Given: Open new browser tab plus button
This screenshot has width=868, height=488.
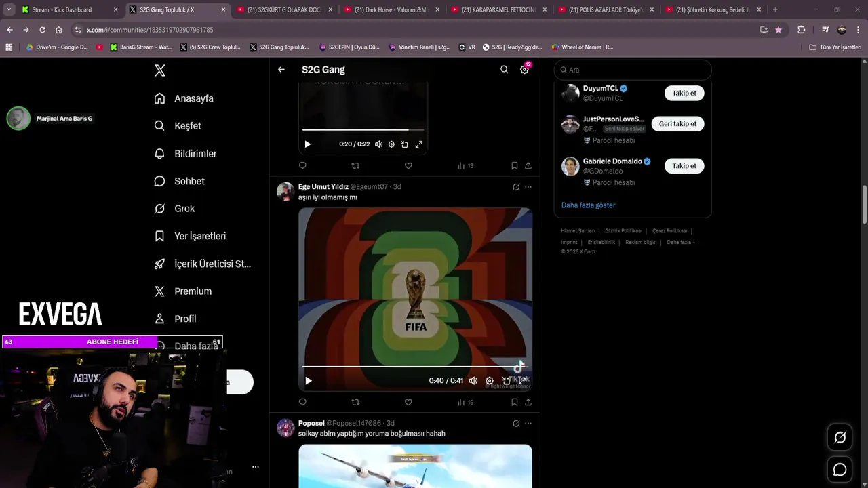Looking at the screenshot, I should (x=775, y=9).
